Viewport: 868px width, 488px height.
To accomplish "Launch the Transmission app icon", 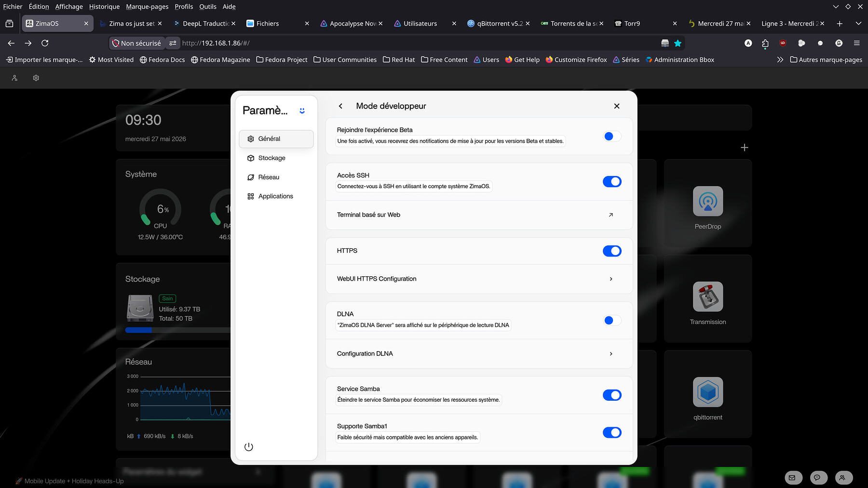I will [x=707, y=297].
